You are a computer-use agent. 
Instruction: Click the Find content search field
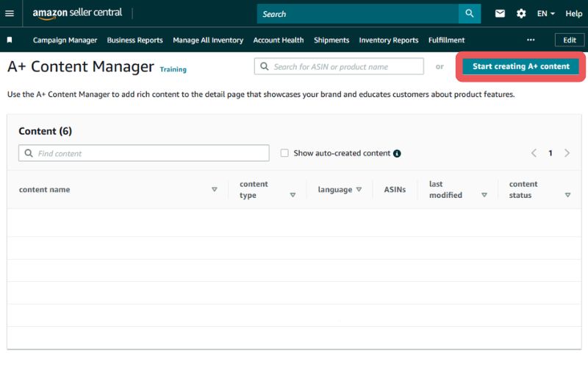[x=143, y=153]
